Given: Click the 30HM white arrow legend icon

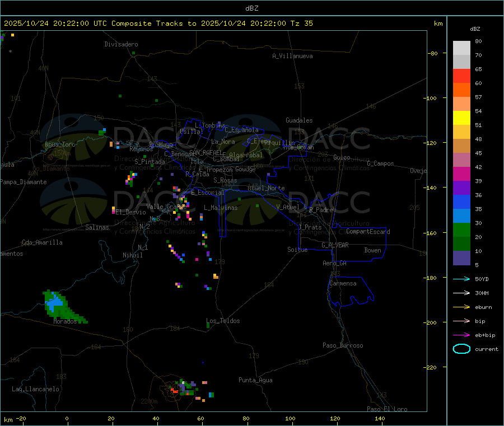Looking at the screenshot, I should click(461, 293).
